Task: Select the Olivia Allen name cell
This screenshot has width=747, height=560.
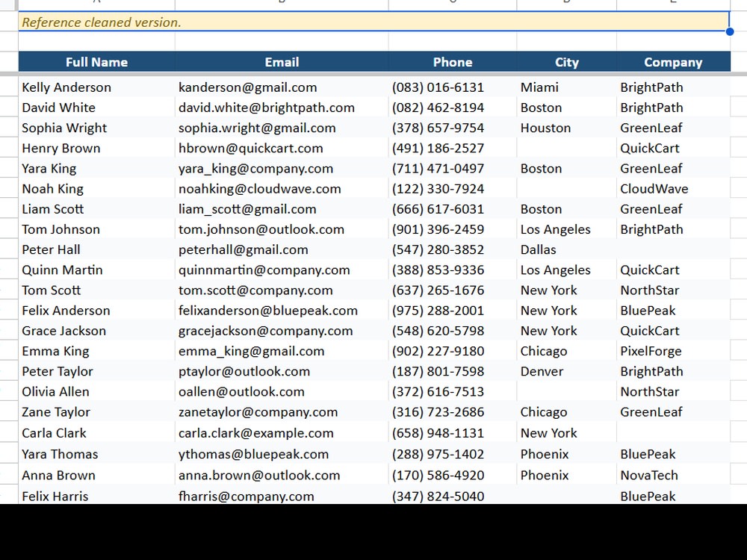Action: pyautogui.click(x=96, y=391)
